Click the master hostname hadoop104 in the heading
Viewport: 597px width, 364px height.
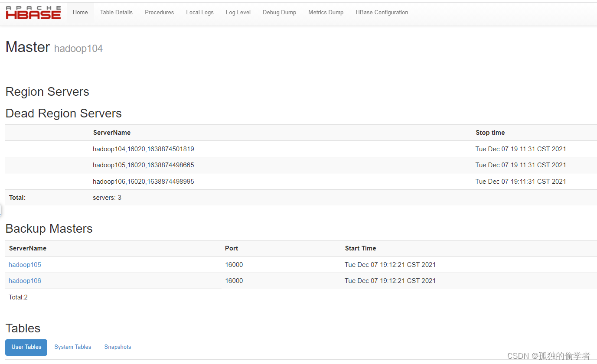click(78, 49)
